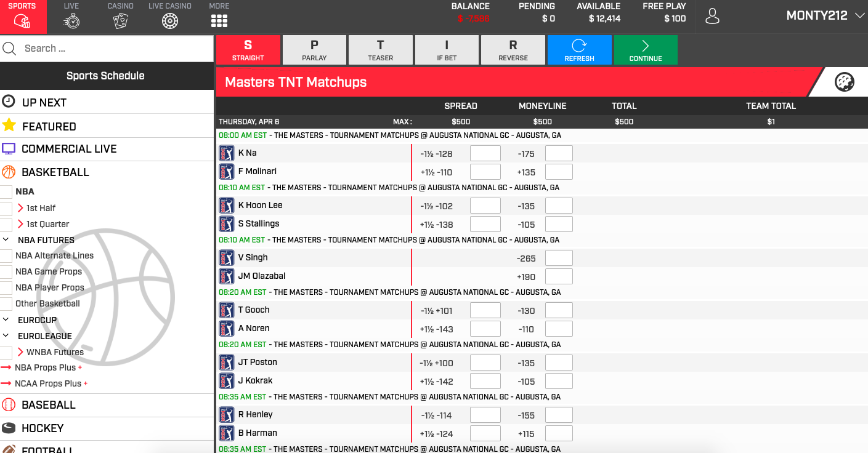
Task: Click the PGA Tour logo beside K Na
Action: click(227, 153)
